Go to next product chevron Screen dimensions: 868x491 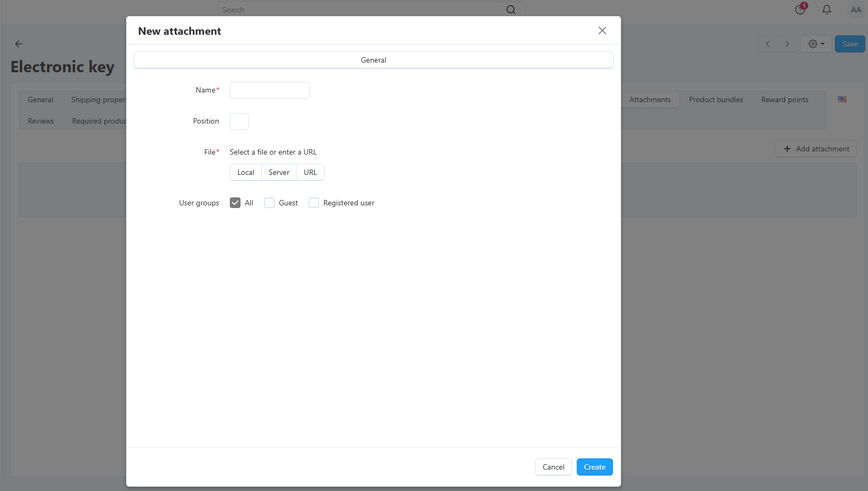(787, 44)
